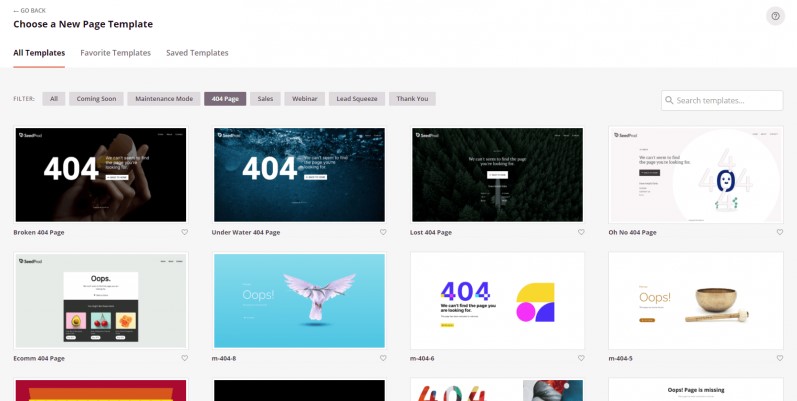Image resolution: width=797 pixels, height=401 pixels.
Task: Click the search magnifier icon
Action: point(669,100)
